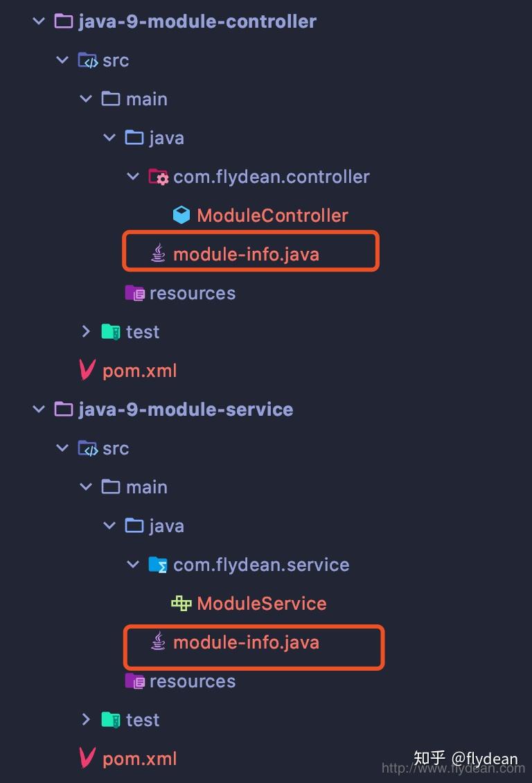Collapse the java-9-module-controller project folder
Viewport: 532px width, 783px height.
(x=39, y=21)
